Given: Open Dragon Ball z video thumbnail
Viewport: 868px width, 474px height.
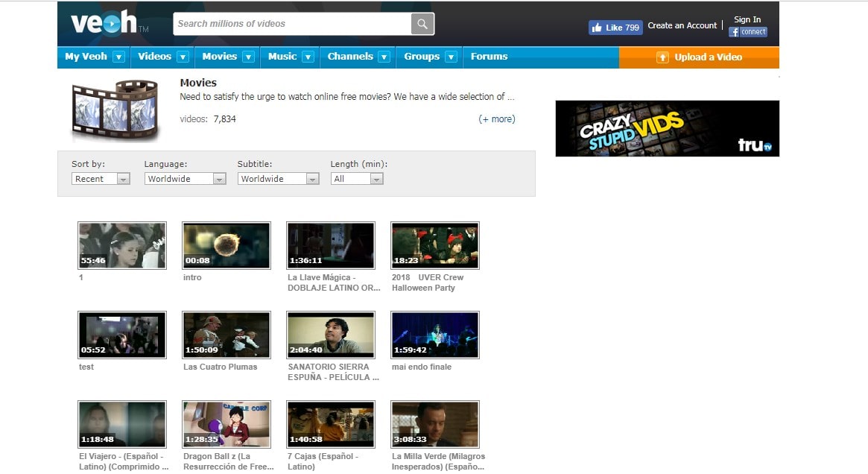Looking at the screenshot, I should 226,424.
